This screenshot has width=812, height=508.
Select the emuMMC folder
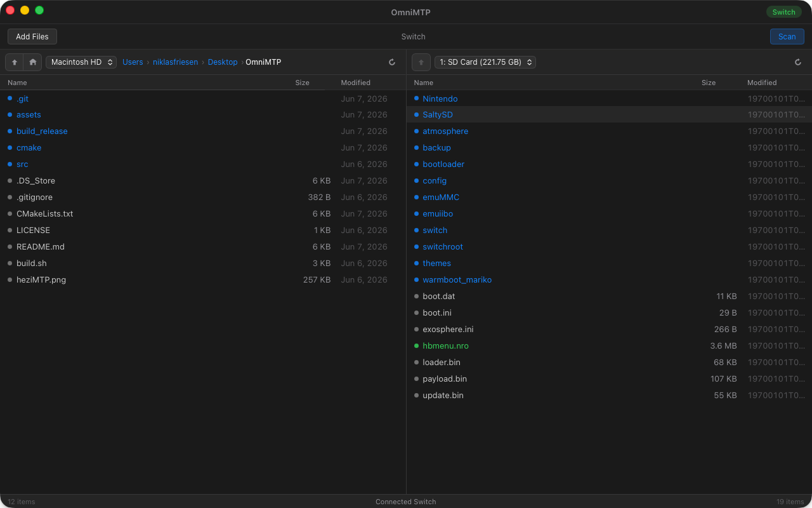[609, 197]
